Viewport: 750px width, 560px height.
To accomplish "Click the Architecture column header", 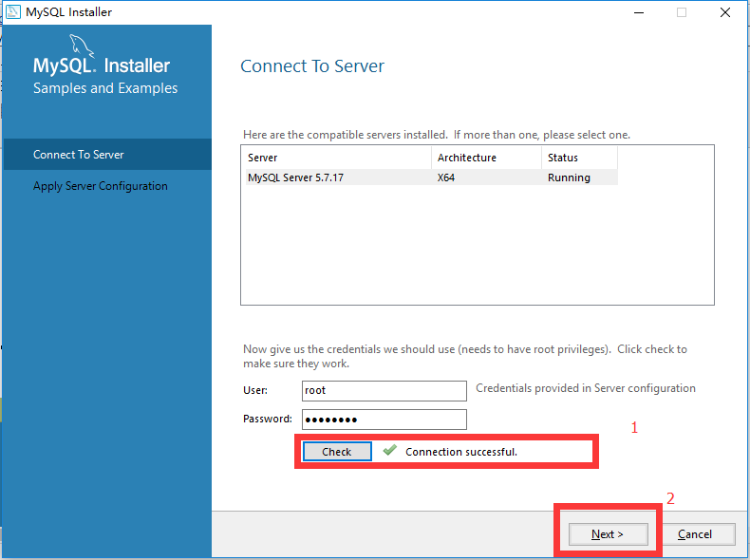I will click(x=486, y=158).
